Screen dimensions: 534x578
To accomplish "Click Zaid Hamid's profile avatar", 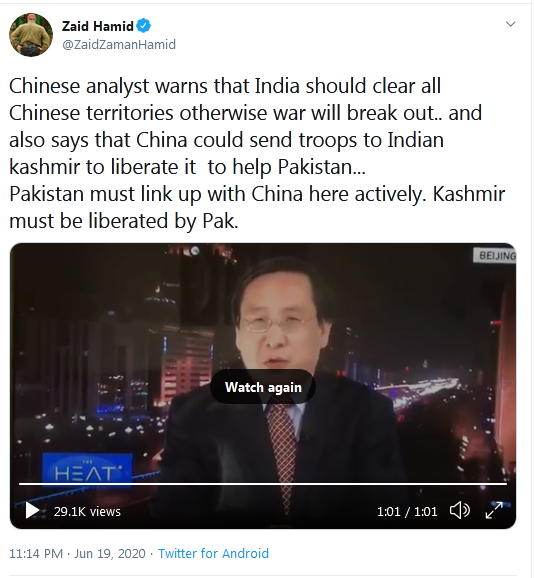I will pyautogui.click(x=31, y=35).
